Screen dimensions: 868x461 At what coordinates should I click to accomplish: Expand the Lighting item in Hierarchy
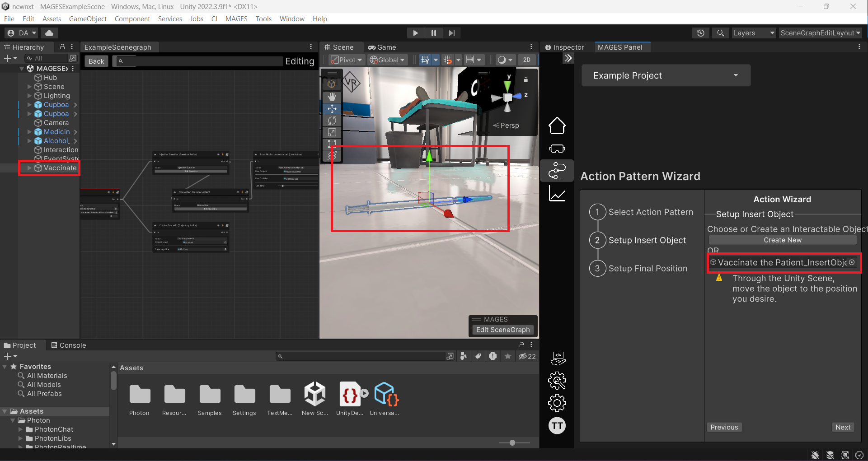point(29,96)
